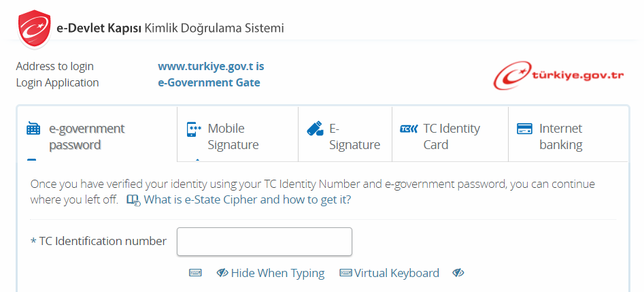Click the USB stick icon on the E-Signature tab

[x=315, y=128]
